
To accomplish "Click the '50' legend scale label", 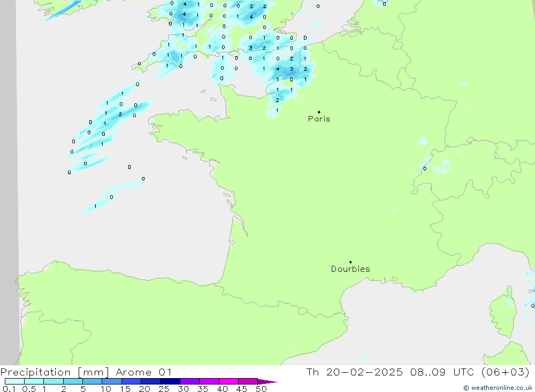I will 262,389.
